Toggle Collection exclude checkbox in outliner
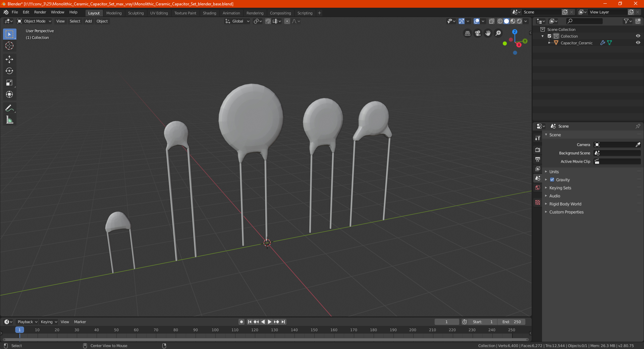This screenshot has width=644, height=349. [549, 36]
